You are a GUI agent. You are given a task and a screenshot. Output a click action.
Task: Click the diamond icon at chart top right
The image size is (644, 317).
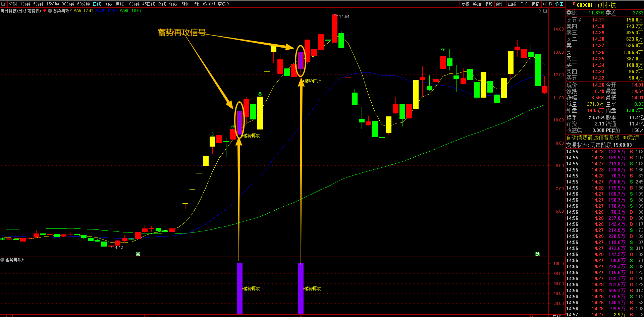[539, 11]
